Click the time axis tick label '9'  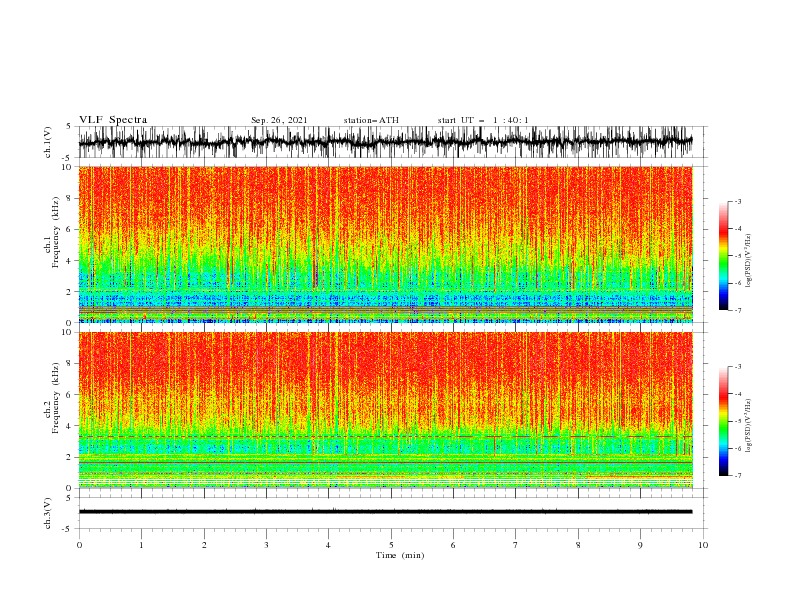(x=640, y=545)
